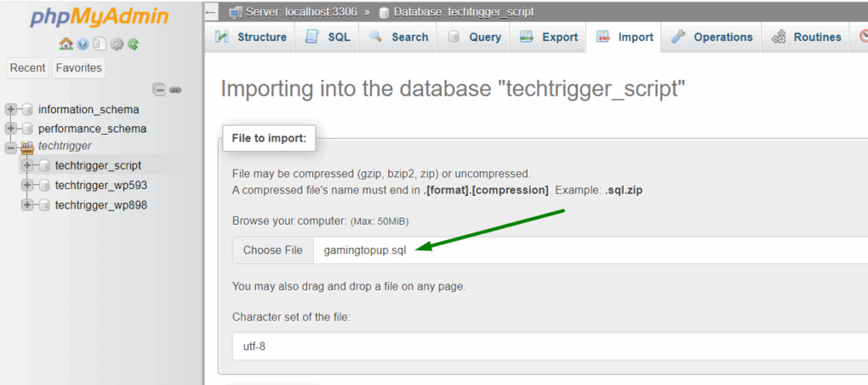Expand the performance_schema database node

tap(11, 129)
